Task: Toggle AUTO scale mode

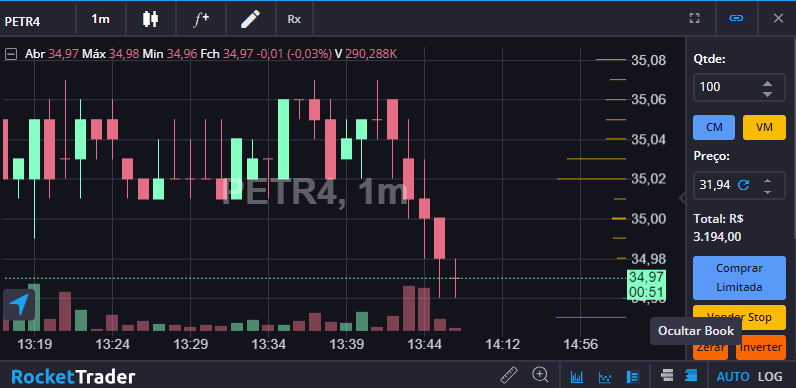Action: [733, 376]
